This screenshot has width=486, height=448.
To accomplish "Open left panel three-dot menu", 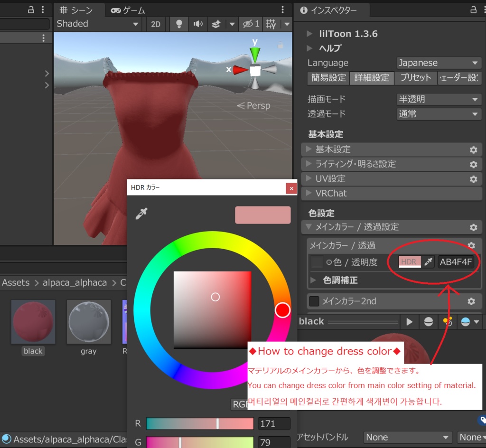I will coord(43,9).
